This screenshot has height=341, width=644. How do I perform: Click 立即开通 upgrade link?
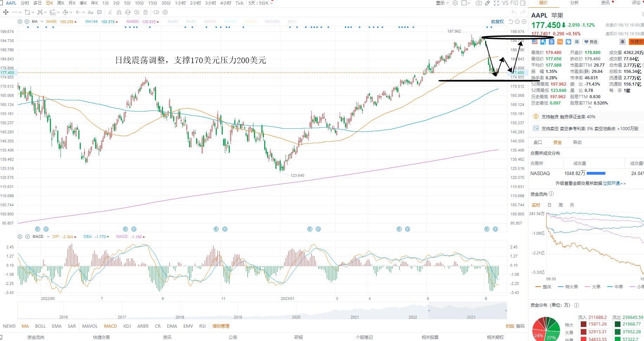[614, 183]
